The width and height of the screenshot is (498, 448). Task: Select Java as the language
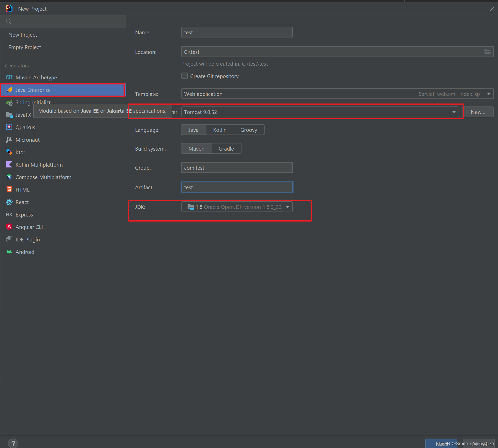click(193, 130)
